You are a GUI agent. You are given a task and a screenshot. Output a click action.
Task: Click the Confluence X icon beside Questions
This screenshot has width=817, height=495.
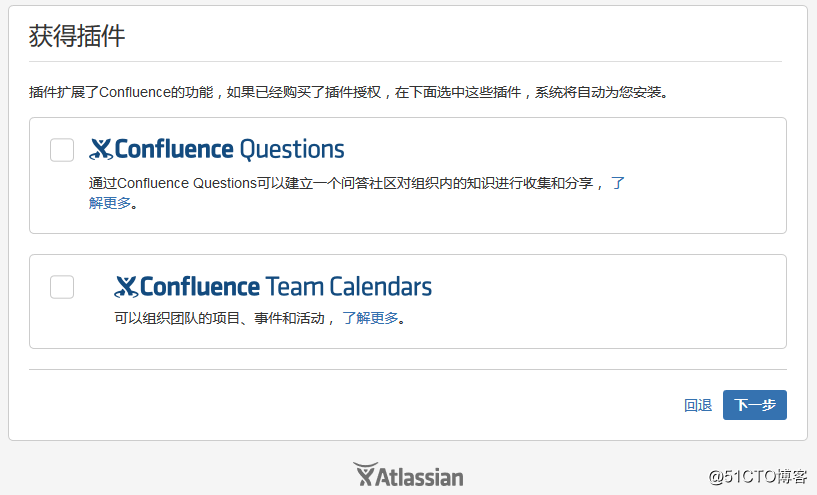tap(101, 149)
